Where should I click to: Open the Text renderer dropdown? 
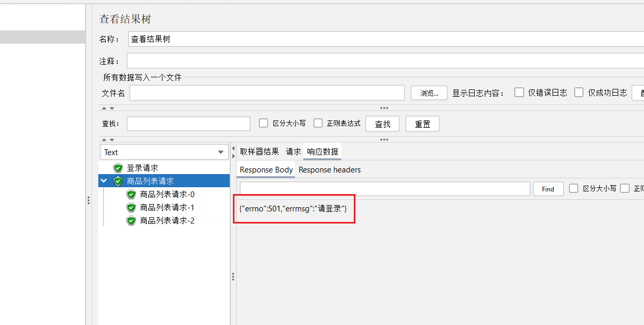164,153
